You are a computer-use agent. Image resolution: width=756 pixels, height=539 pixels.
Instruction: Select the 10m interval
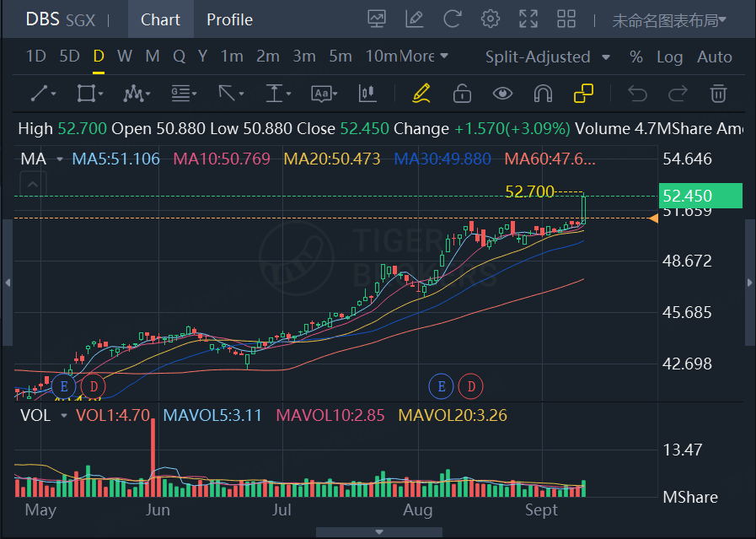[x=382, y=57]
